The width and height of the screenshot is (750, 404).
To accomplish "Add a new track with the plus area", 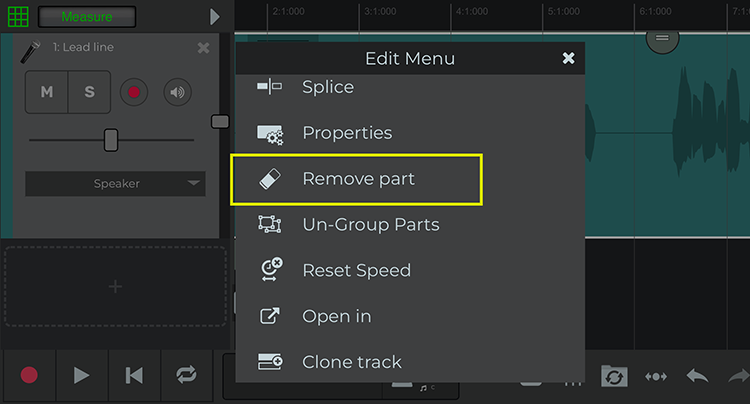I will point(115,286).
